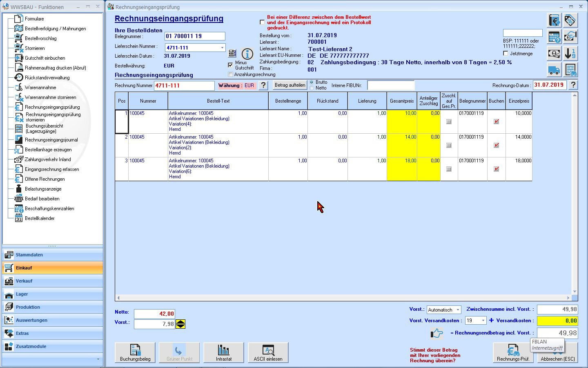Open Gutschrift einbuchen entry
The height and width of the screenshot is (368, 588).
(45, 58)
